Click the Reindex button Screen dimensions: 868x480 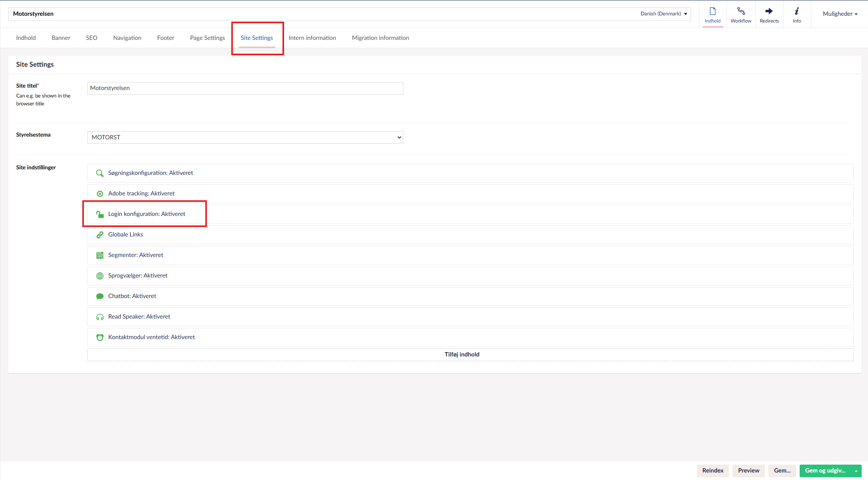click(713, 471)
